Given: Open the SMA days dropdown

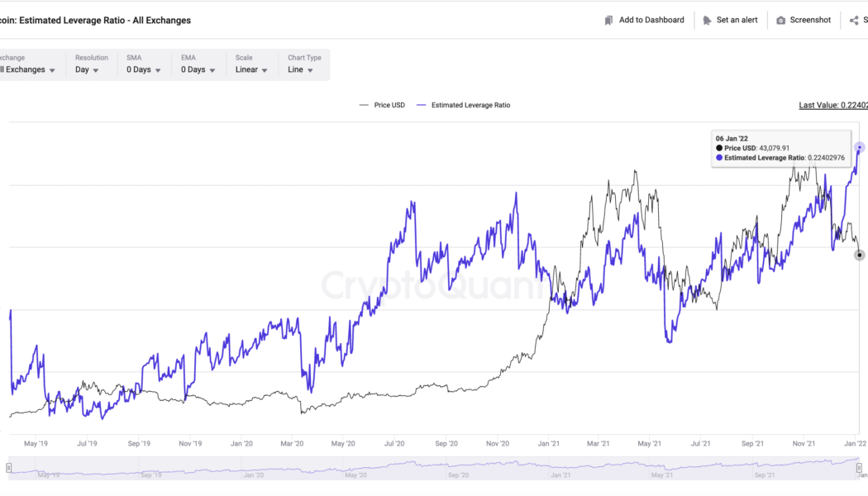Looking at the screenshot, I should (141, 69).
